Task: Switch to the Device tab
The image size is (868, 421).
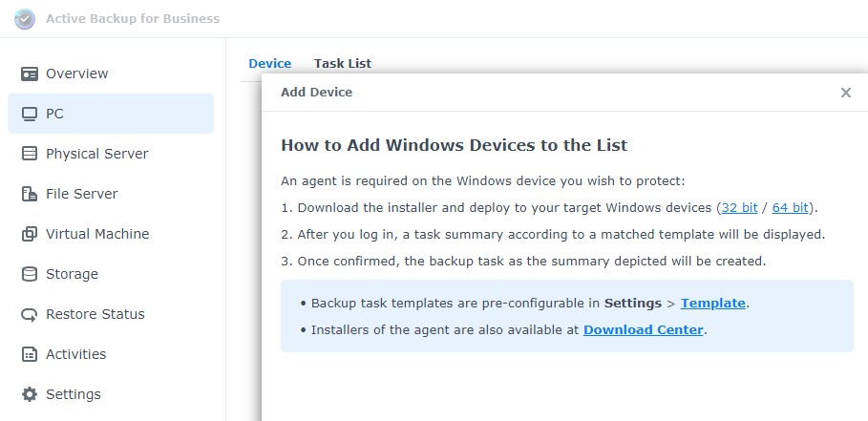Action: coord(269,64)
